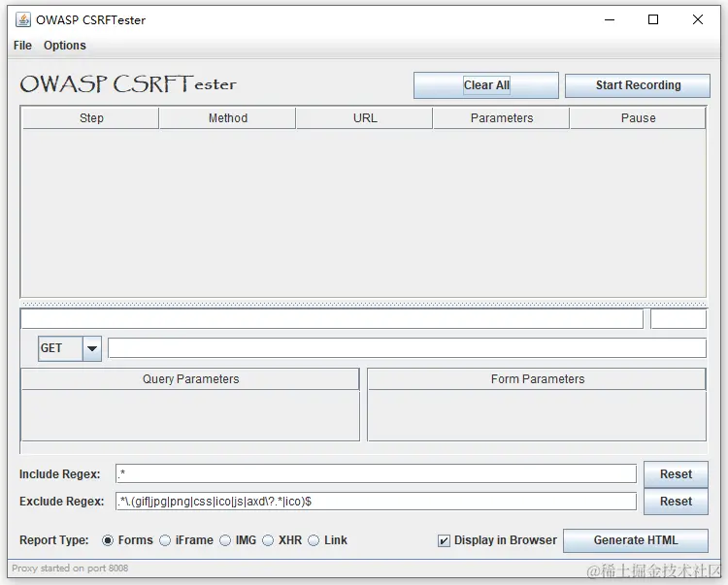Select Link report type

[x=314, y=540]
